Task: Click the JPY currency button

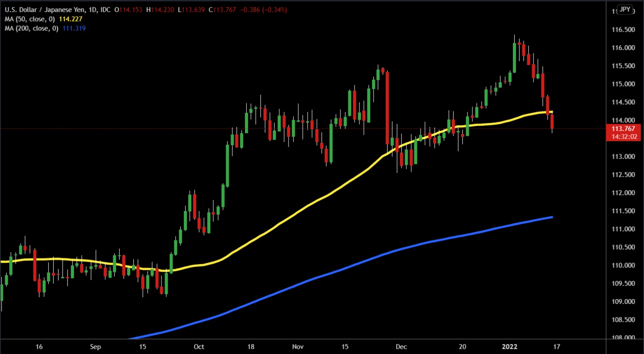Action: pyautogui.click(x=625, y=9)
